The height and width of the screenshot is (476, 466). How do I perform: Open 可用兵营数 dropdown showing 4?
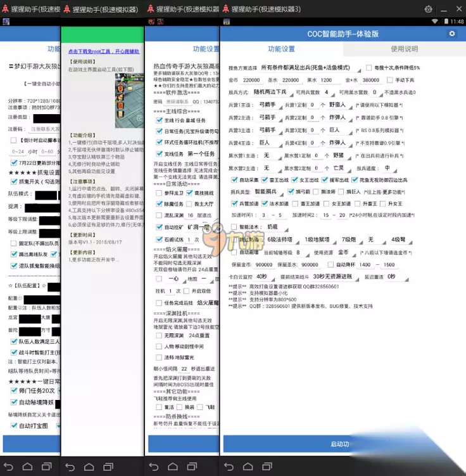point(329,92)
